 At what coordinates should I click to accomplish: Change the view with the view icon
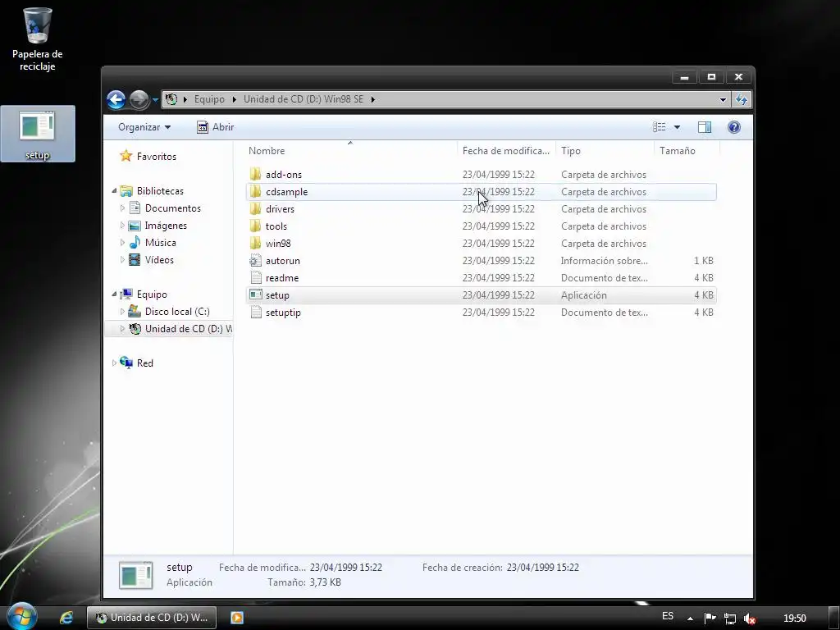tap(659, 127)
